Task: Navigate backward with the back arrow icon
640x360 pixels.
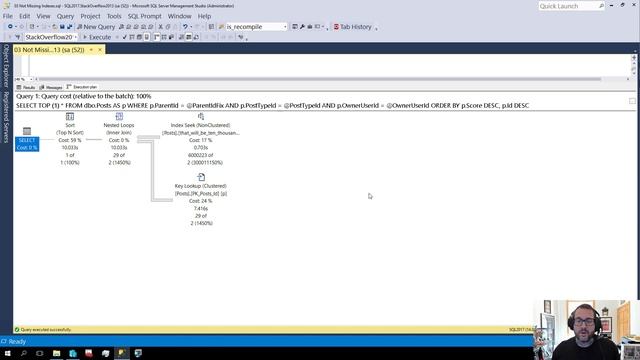Action: tap(10, 27)
